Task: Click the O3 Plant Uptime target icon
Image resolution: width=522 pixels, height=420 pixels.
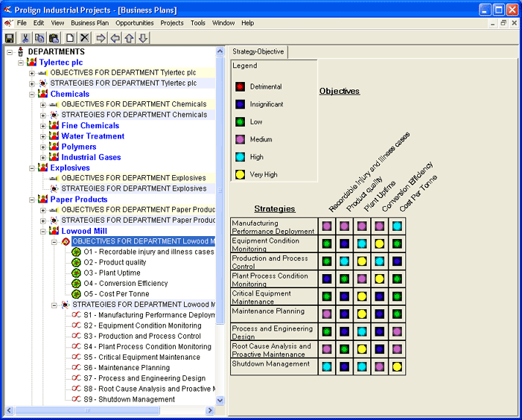Action: (x=76, y=273)
